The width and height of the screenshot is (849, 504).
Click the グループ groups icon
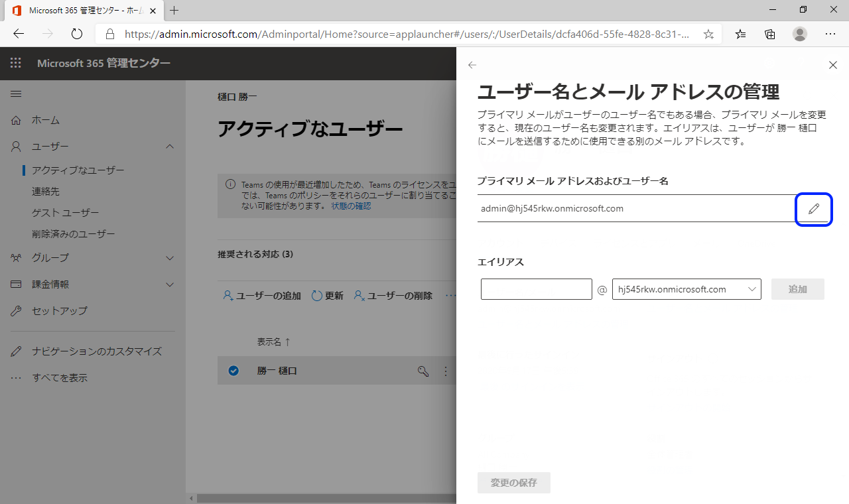(17, 257)
